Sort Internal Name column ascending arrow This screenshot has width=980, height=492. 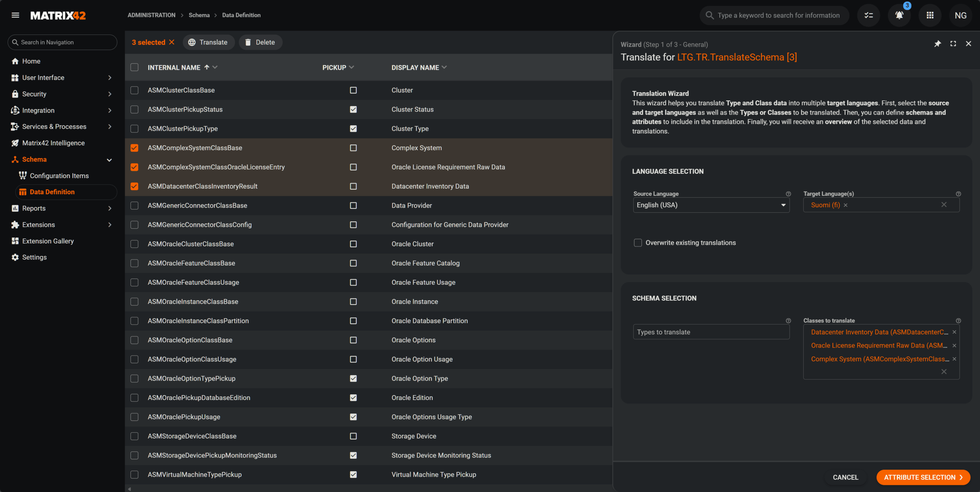click(207, 67)
